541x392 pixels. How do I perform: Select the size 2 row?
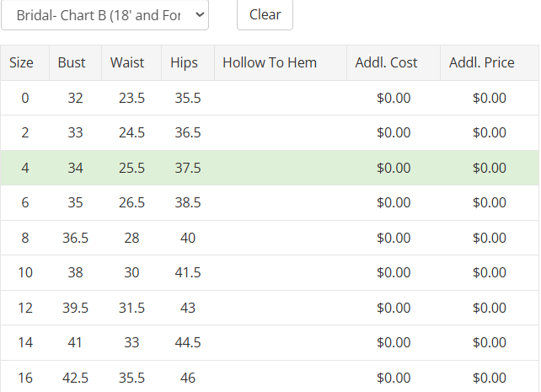pyautogui.click(x=25, y=132)
